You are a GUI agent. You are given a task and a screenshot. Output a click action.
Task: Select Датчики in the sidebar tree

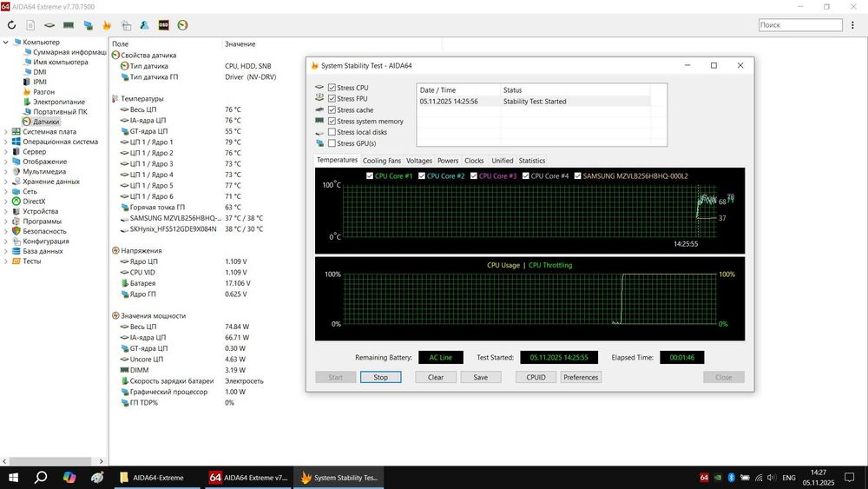click(x=46, y=122)
